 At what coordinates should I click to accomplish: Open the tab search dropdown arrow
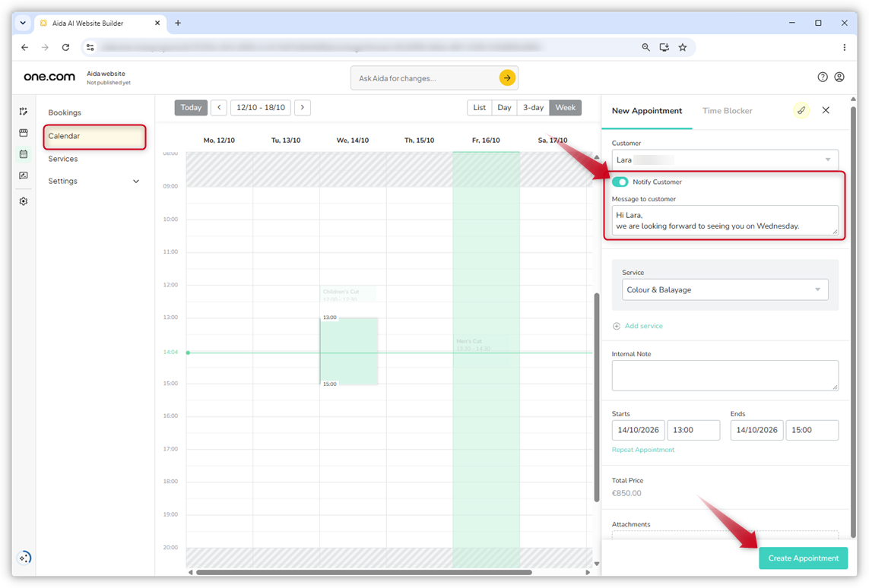tap(23, 24)
